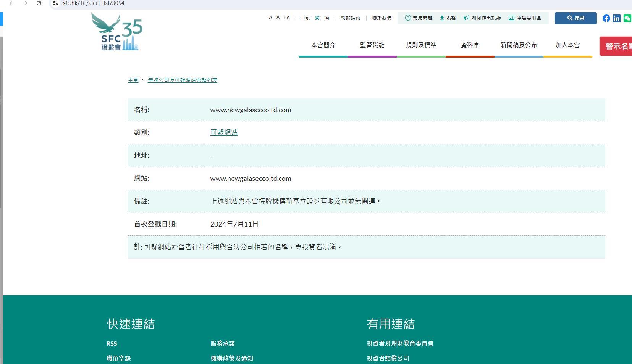Reload the page with refresh icon
Viewport: 632px width, 364px height.
coord(39,3)
